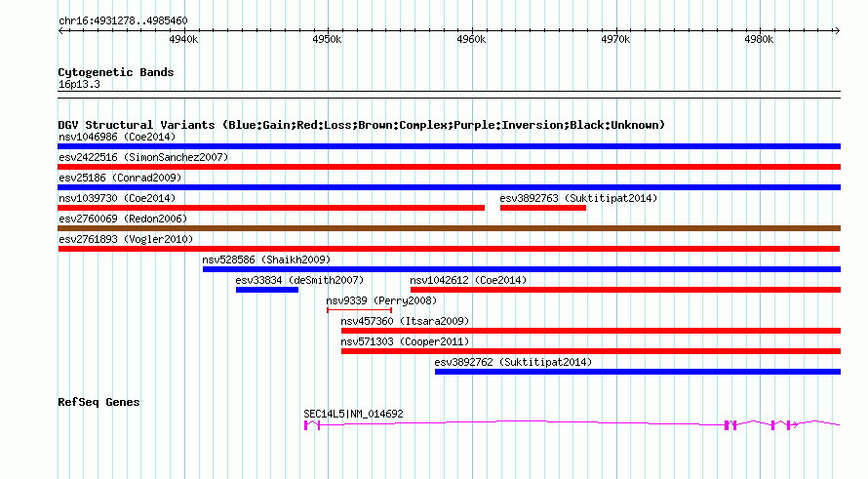
Task: Open the esv3892762 (Suktitipat2014) label
Action: click(513, 362)
